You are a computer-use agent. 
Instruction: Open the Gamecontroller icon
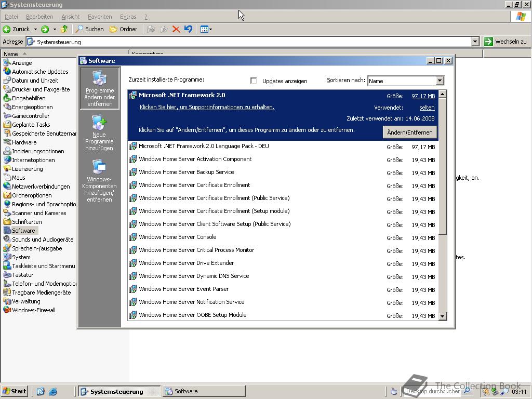(7, 116)
